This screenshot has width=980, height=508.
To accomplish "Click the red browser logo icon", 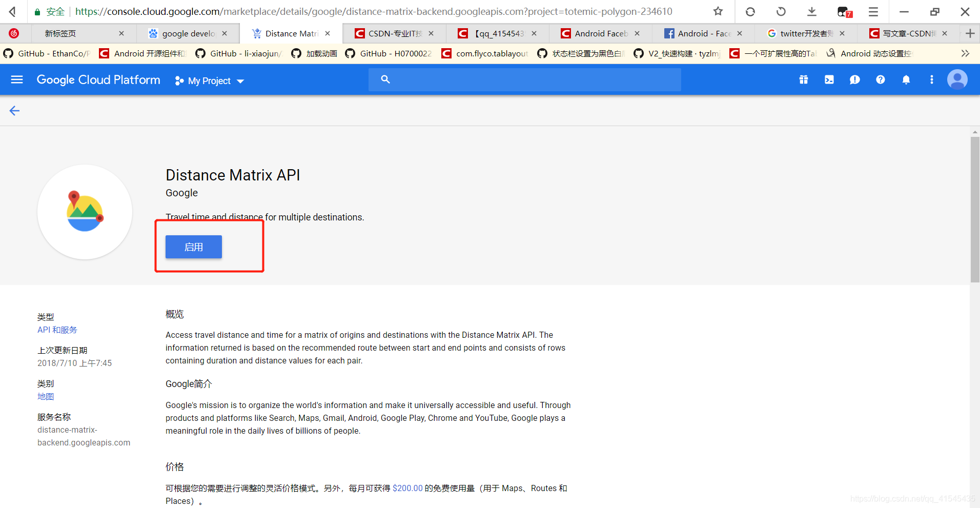I will (14, 33).
